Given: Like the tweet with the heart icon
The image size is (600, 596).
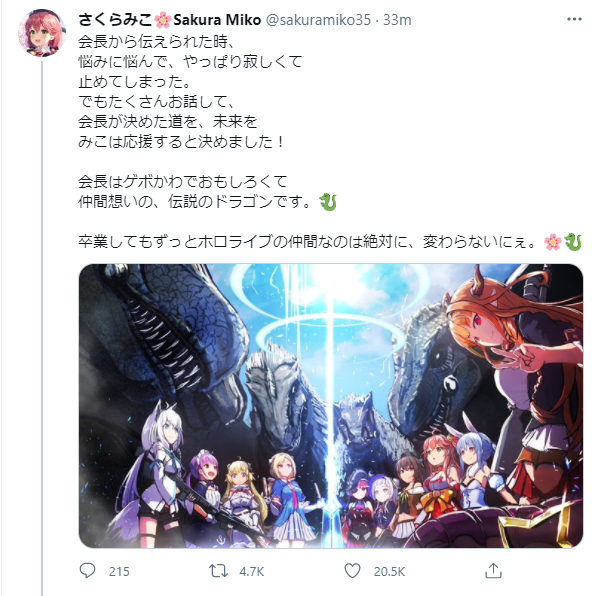Looking at the screenshot, I should pos(352,571).
